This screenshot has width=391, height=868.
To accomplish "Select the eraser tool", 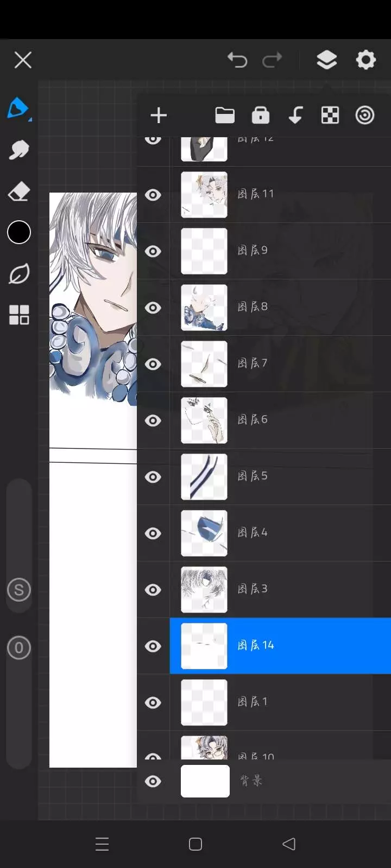I will [19, 192].
